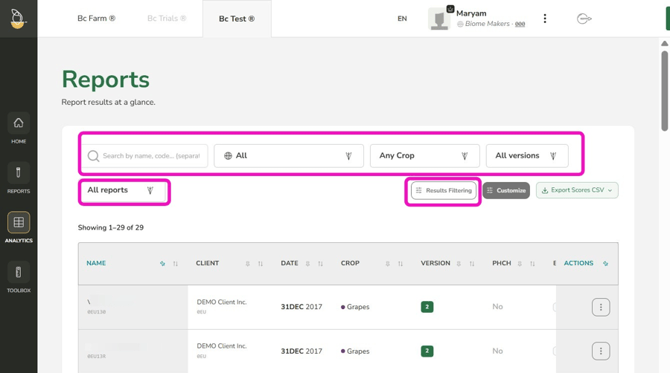
Task: Click the Results Filtering button
Action: tap(444, 191)
